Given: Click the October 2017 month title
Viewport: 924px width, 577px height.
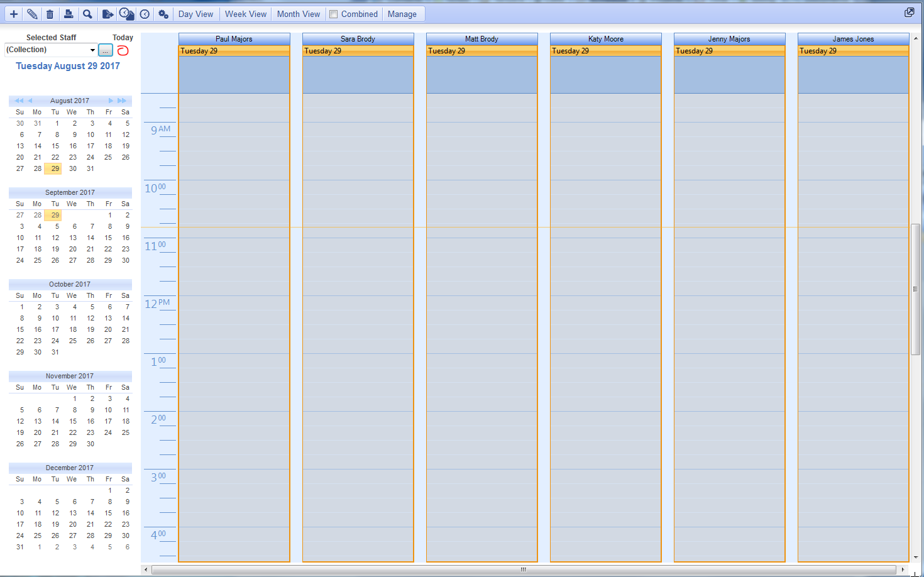Looking at the screenshot, I should [x=70, y=284].
